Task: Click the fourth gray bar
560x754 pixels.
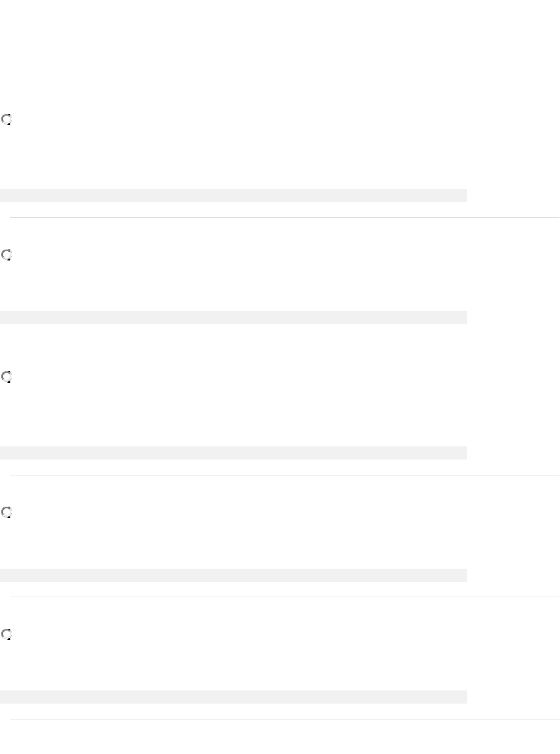Action: (x=233, y=575)
